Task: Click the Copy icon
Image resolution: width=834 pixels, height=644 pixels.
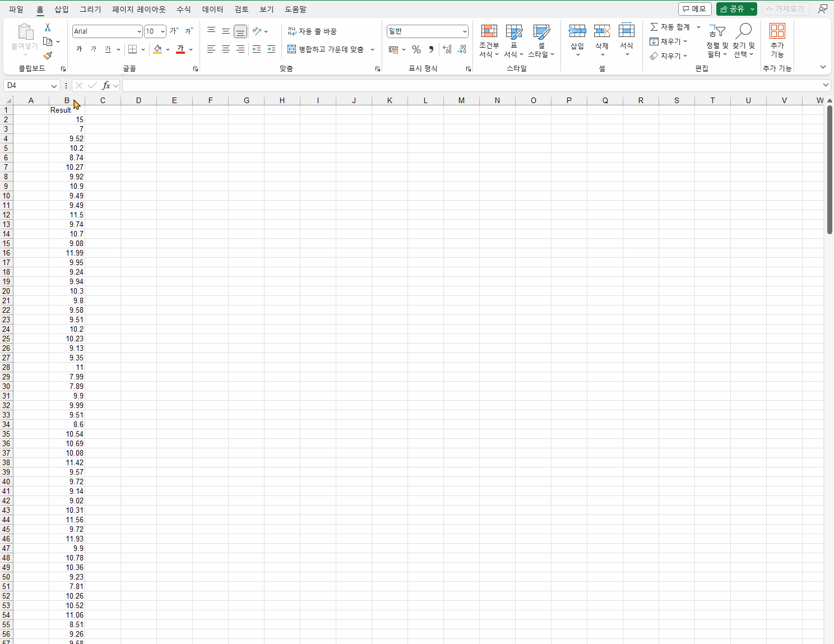Action: 48,41
